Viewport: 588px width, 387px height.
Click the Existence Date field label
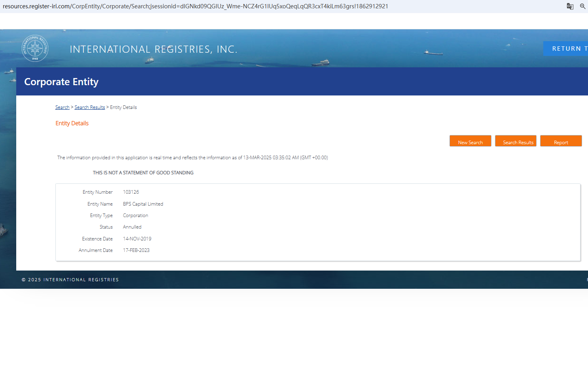97,239
